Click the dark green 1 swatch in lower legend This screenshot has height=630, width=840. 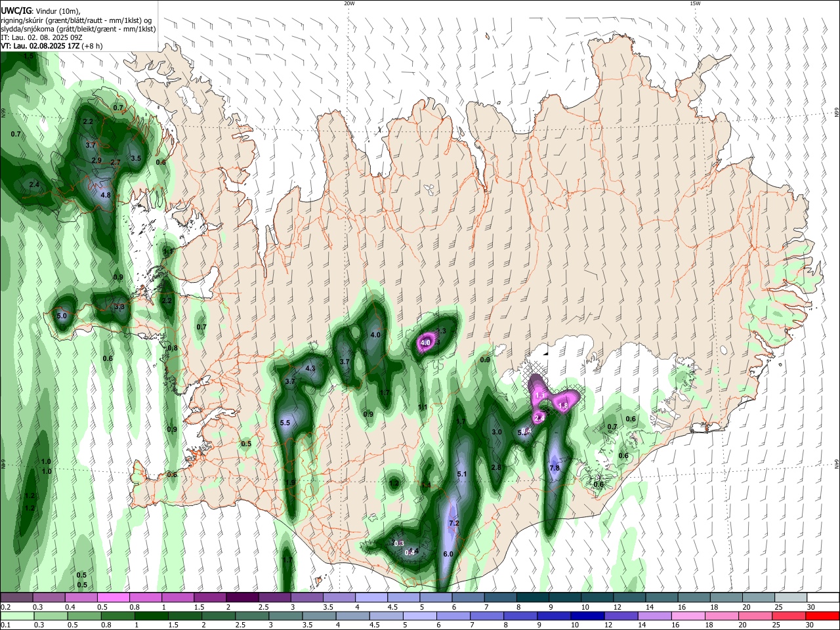pyautogui.click(x=151, y=616)
